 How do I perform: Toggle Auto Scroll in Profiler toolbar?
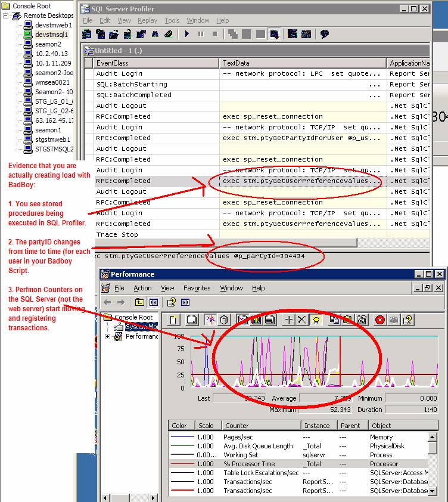[275, 35]
